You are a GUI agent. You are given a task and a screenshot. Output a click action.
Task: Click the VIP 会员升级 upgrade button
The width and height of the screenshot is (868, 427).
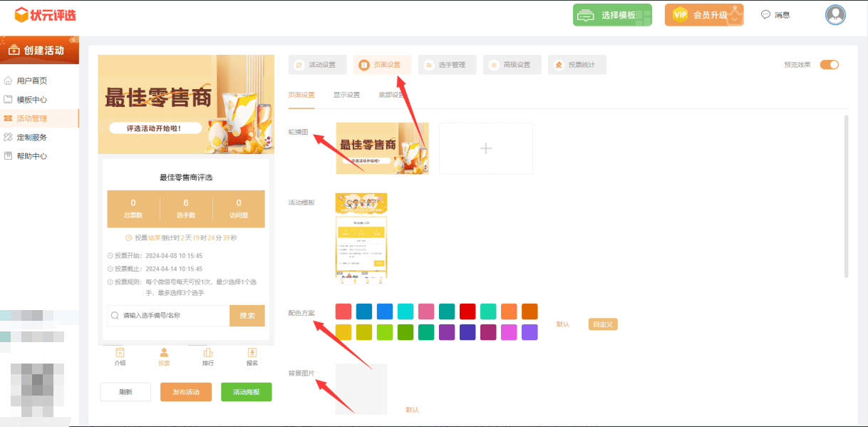[704, 14]
